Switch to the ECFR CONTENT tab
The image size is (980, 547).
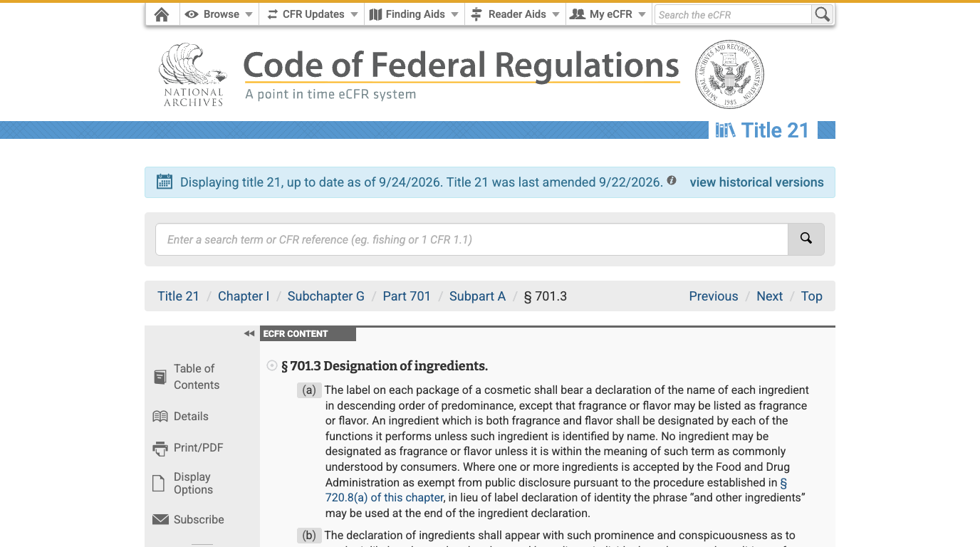click(x=308, y=334)
